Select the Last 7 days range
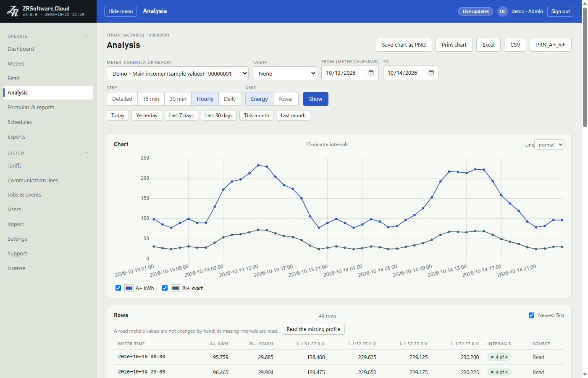 coord(181,115)
